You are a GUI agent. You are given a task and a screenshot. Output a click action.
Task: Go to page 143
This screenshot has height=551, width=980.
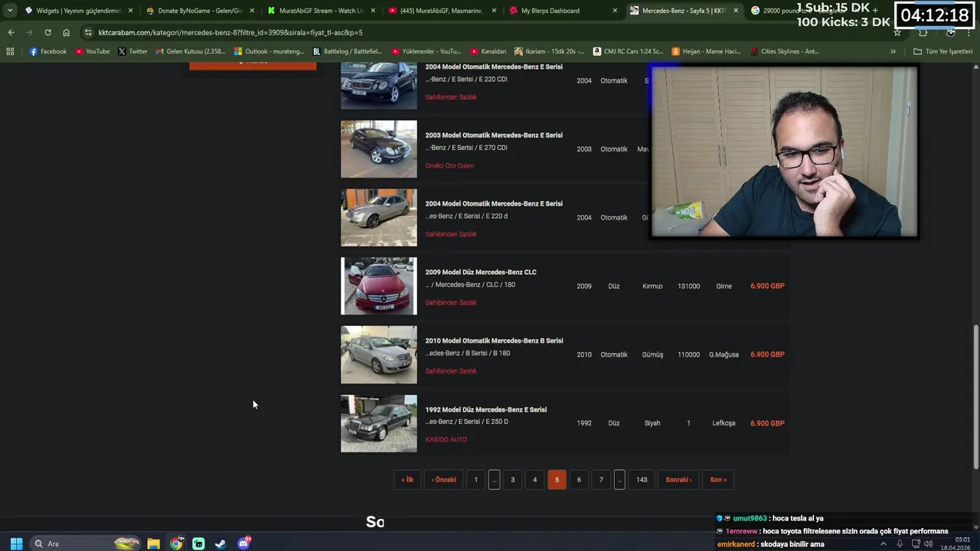[x=642, y=480]
